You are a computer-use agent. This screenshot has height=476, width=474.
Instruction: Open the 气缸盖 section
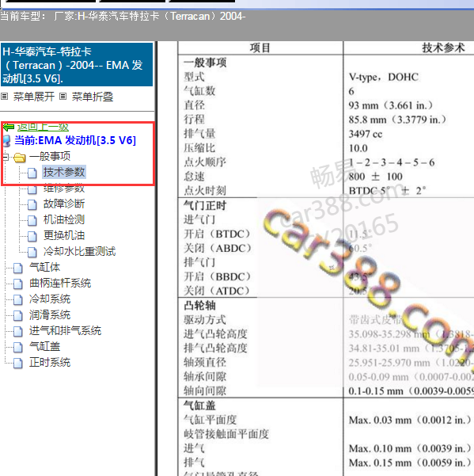(44, 346)
